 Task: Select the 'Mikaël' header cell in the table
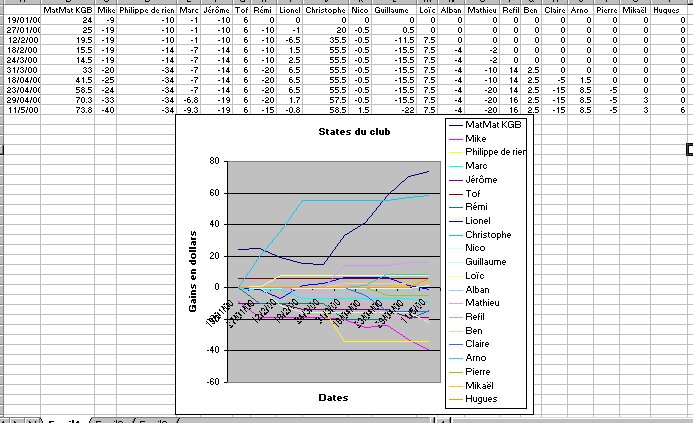pyautogui.click(x=635, y=10)
